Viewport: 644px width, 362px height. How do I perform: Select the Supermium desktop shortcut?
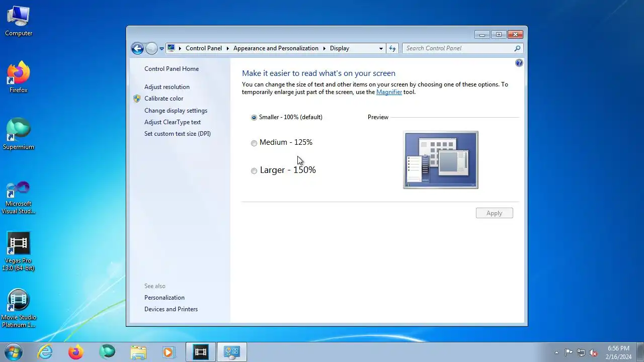19,134
